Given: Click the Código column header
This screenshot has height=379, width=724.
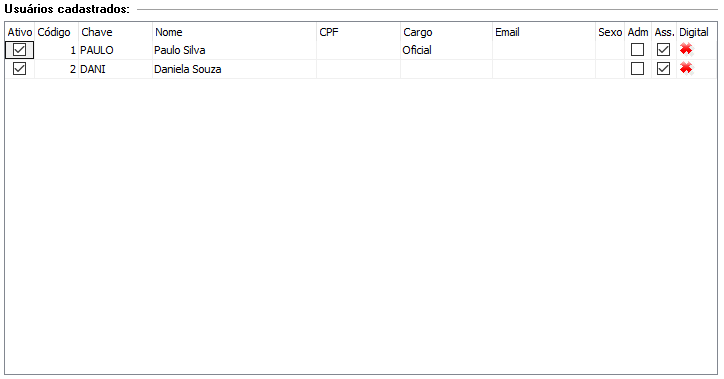Looking at the screenshot, I should (x=56, y=32).
